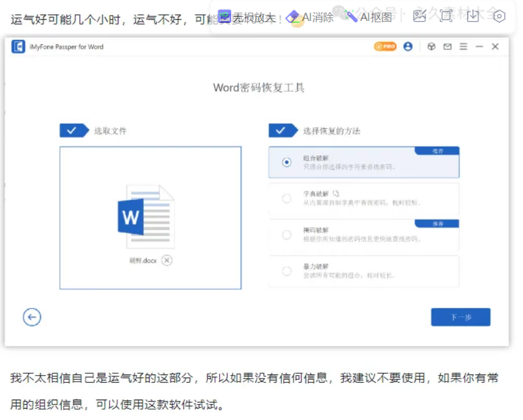
Task: Click the 推荐 badge on 掩码破解 card
Action: pyautogui.click(x=437, y=224)
